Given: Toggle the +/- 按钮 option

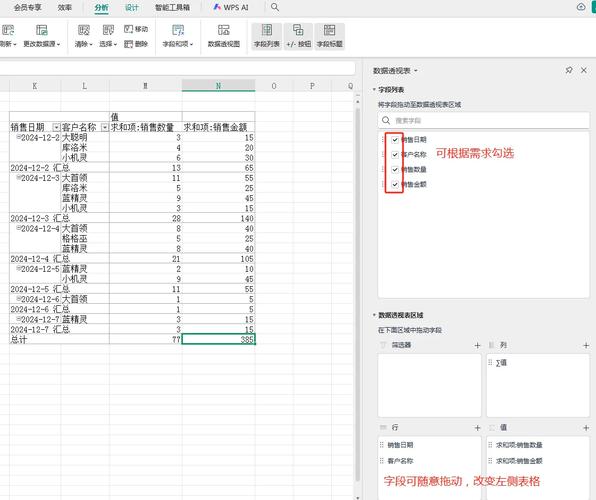Looking at the screenshot, I should tap(298, 36).
